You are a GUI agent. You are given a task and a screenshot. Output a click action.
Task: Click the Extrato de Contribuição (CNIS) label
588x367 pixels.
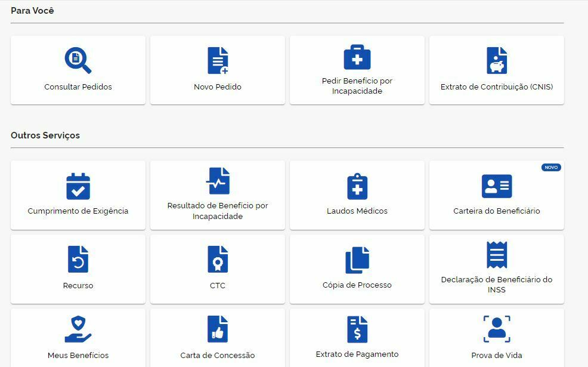click(496, 87)
